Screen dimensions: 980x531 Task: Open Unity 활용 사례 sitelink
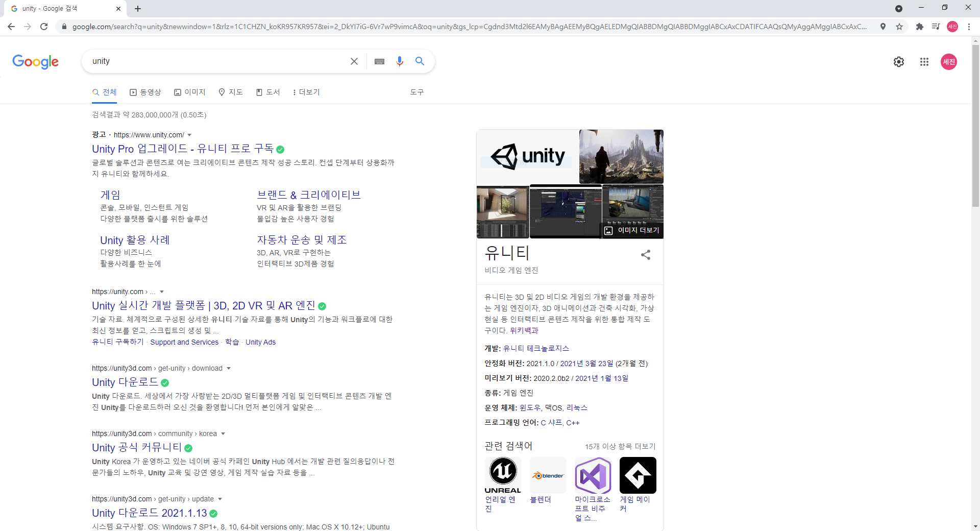(135, 240)
